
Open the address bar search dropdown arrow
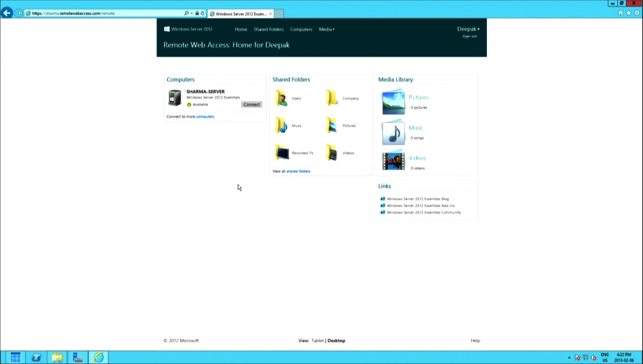point(192,13)
